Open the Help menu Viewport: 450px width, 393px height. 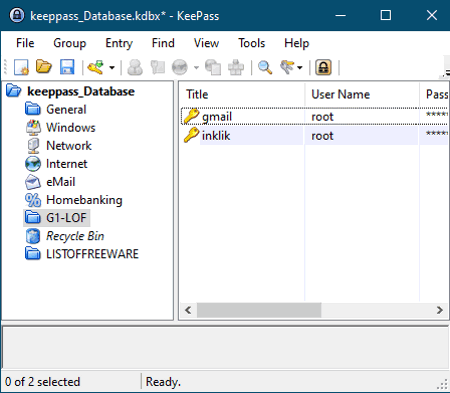(x=297, y=43)
